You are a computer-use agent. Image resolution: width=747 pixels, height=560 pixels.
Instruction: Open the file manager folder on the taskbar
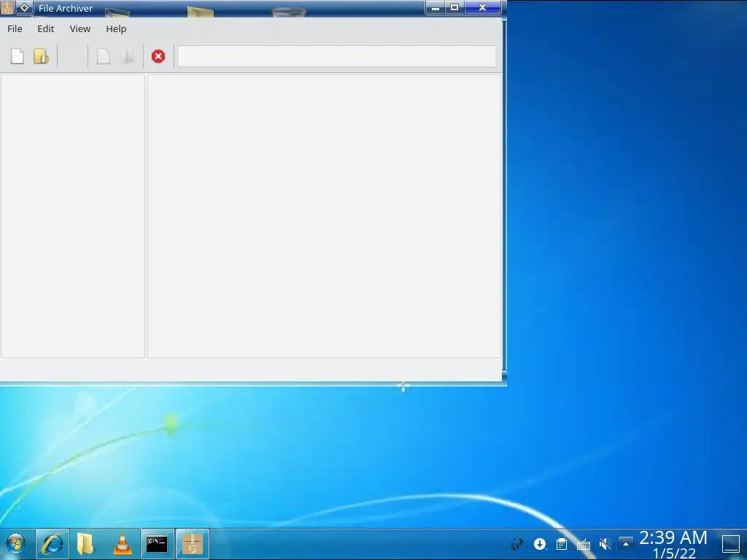85,544
